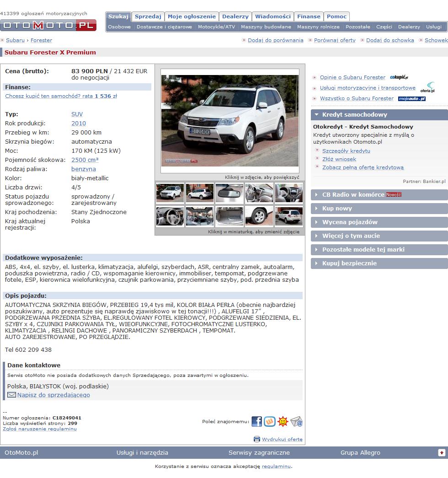Click Porównaj oferty link
Screen dimensions: 448x478
(335, 40)
